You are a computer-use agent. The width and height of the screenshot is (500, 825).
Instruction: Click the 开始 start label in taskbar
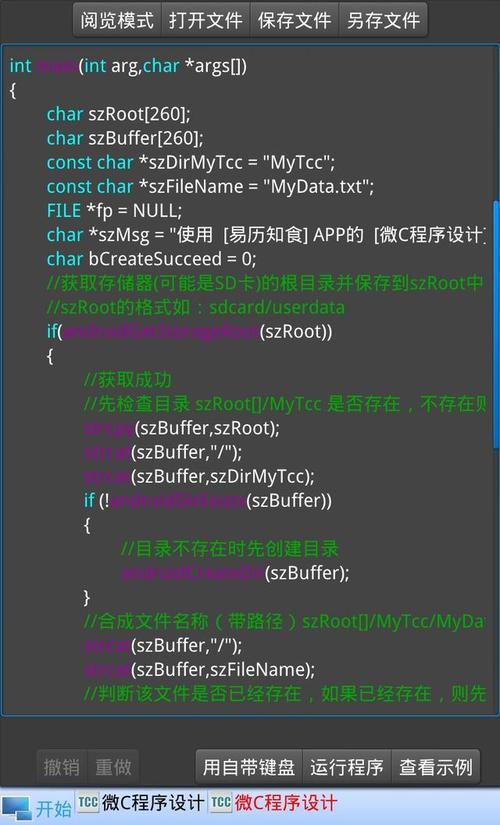[54, 808]
